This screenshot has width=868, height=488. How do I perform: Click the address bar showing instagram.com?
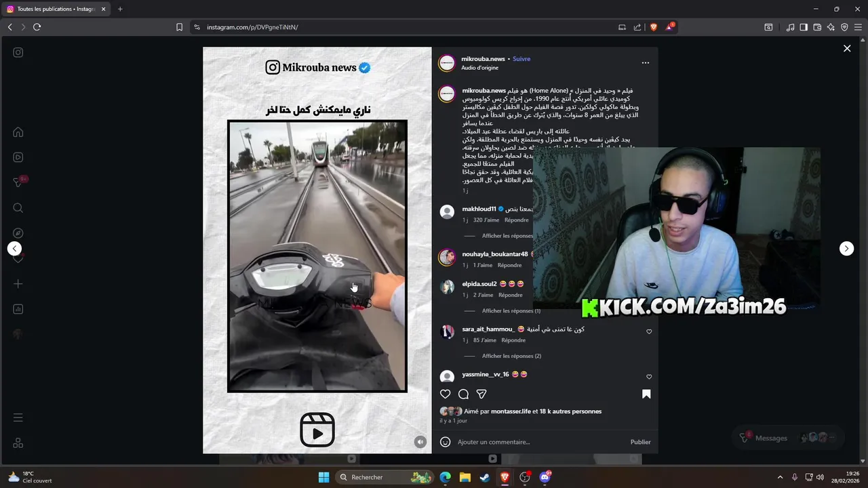(407, 27)
